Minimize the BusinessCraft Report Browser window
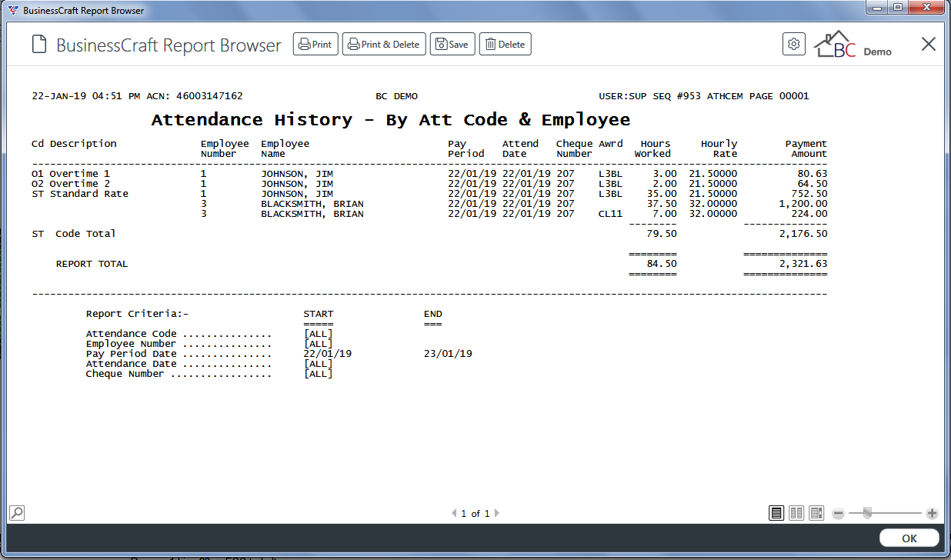This screenshot has height=560, width=951. pos(877,8)
